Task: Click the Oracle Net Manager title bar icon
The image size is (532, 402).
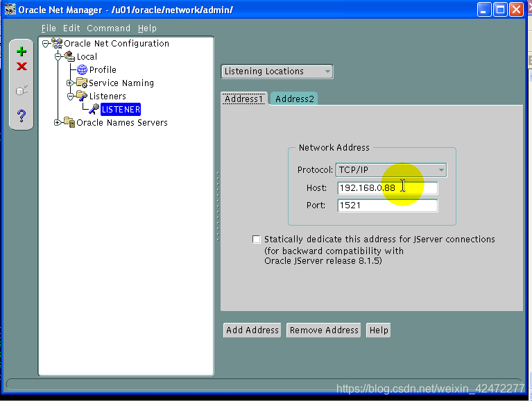Action: [x=10, y=10]
